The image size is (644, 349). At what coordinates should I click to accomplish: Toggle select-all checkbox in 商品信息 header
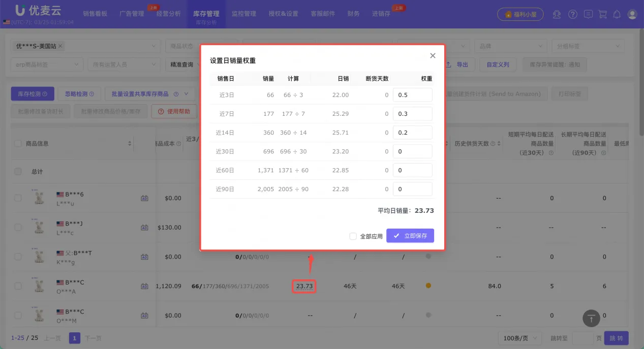point(18,144)
